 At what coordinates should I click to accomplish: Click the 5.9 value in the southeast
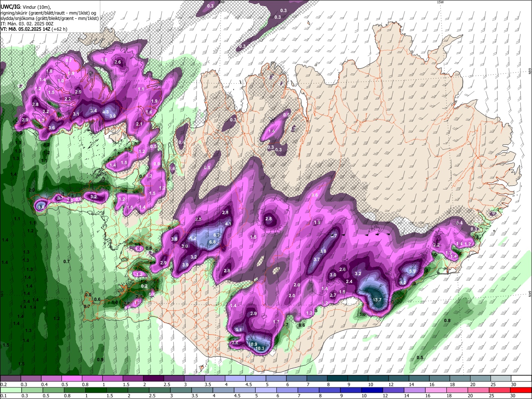tap(413, 271)
